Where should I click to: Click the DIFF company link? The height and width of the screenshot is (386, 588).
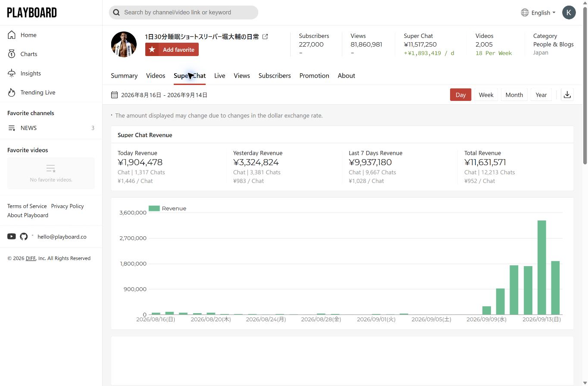31,258
